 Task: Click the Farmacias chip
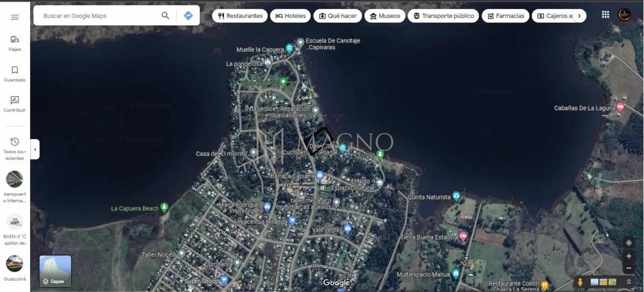pos(505,16)
